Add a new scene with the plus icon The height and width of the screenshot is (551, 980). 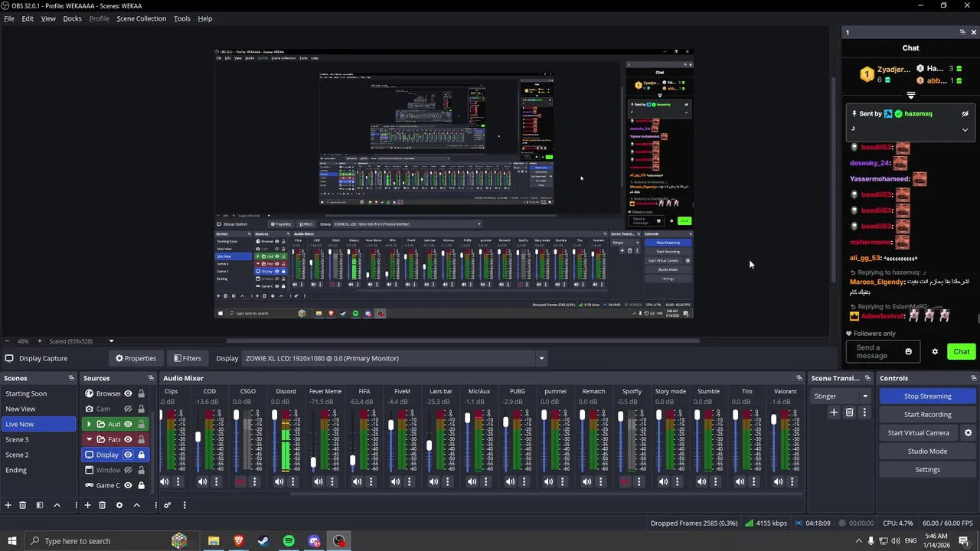[x=8, y=505]
